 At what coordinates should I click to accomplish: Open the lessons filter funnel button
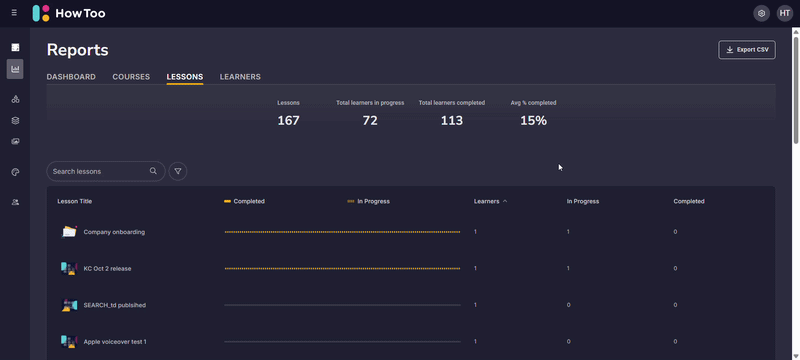(178, 171)
